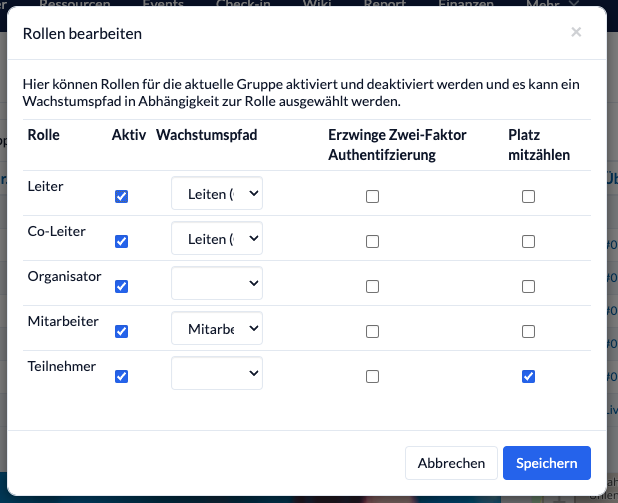Screen dimensions: 618x503
Task: Toggle Aktiv checkbox for Co-Leiter
Action: click(x=121, y=241)
